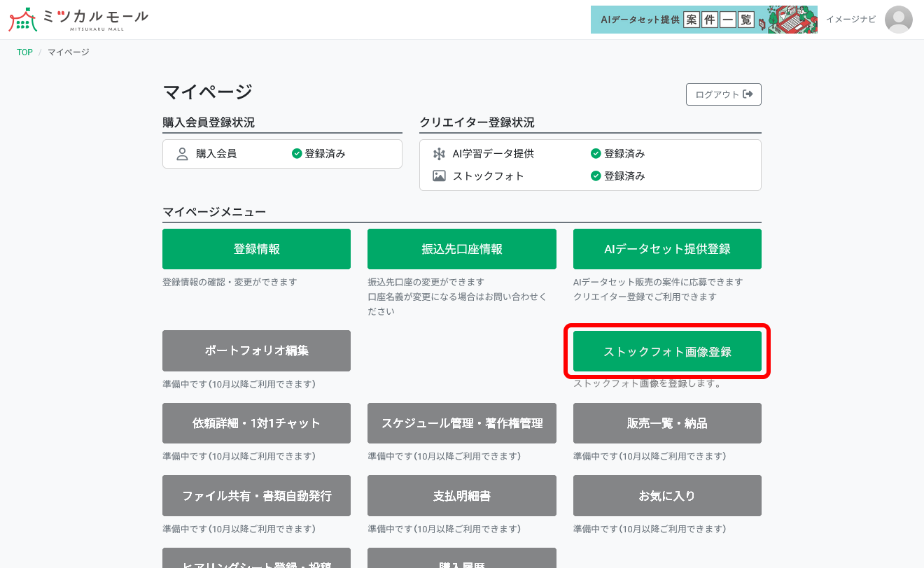Open the user avatar profile icon
This screenshot has height=568, width=924.
pyautogui.click(x=899, y=20)
